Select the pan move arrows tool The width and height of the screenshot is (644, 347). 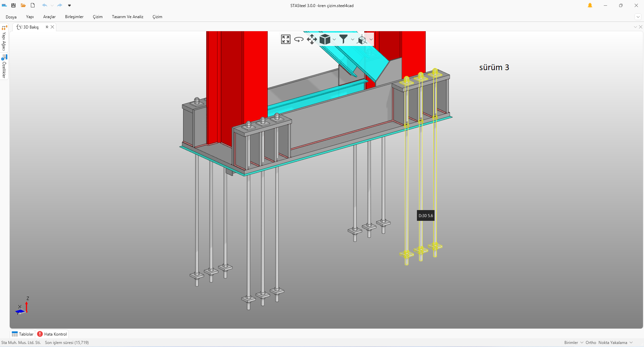(312, 39)
